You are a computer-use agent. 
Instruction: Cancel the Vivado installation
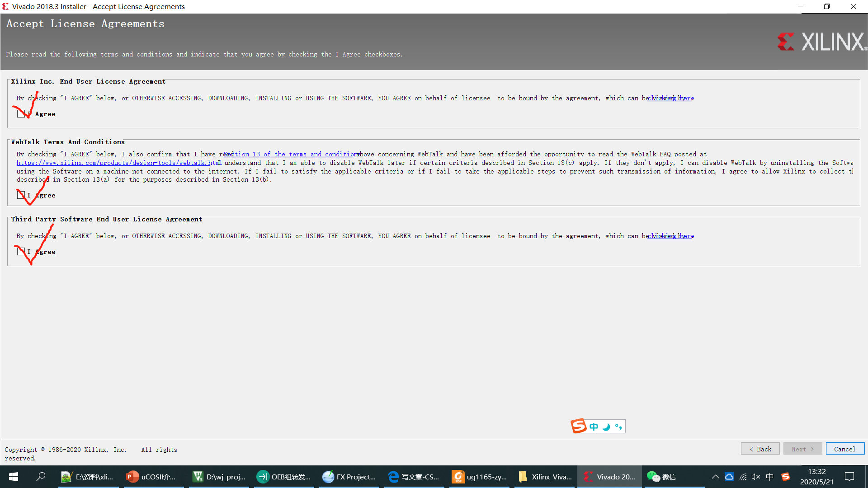(845, 449)
